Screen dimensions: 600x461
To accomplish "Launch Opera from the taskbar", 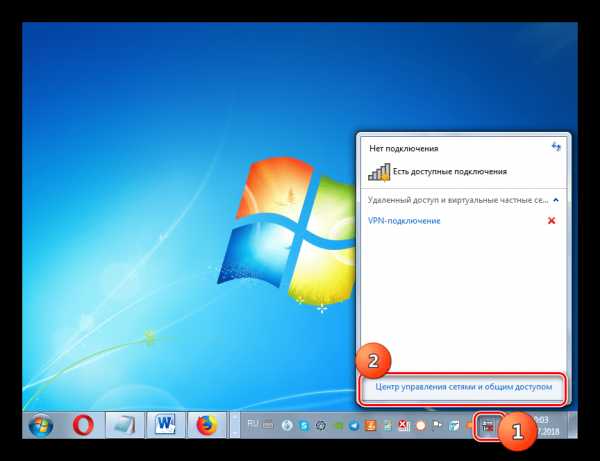I will coord(83,425).
